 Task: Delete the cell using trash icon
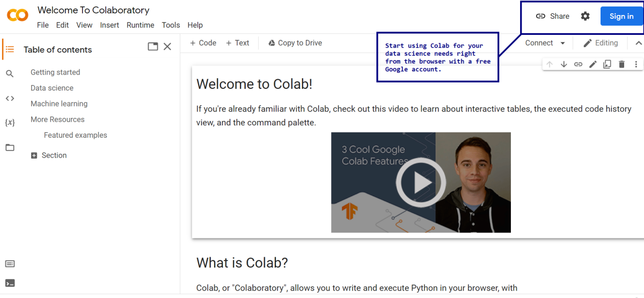[621, 64]
